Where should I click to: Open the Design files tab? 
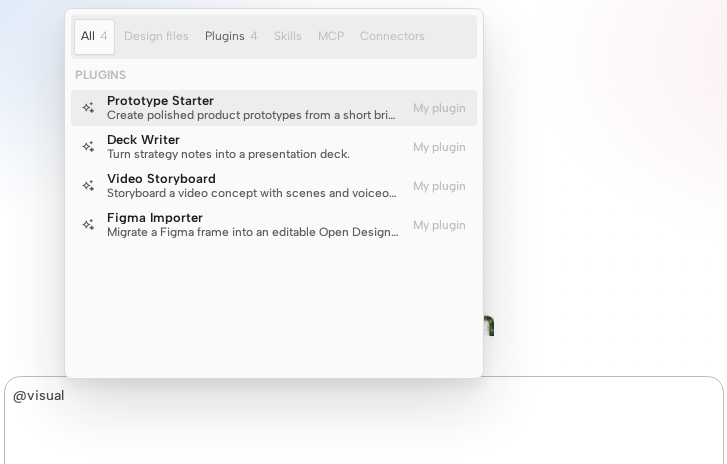tap(156, 37)
